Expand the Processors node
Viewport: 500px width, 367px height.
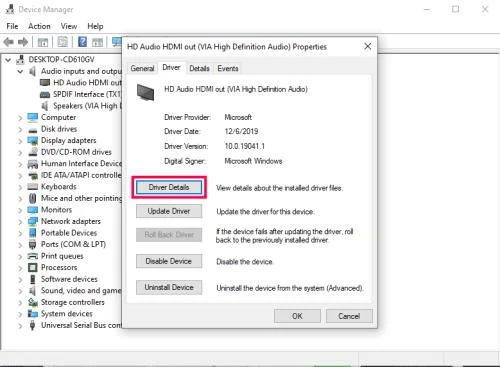click(x=20, y=268)
